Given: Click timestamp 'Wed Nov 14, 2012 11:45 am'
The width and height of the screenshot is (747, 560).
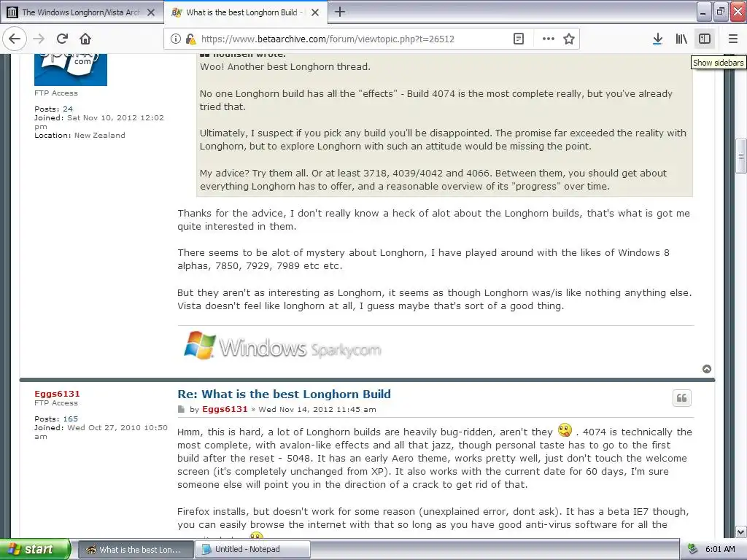Looking at the screenshot, I should [x=317, y=410].
